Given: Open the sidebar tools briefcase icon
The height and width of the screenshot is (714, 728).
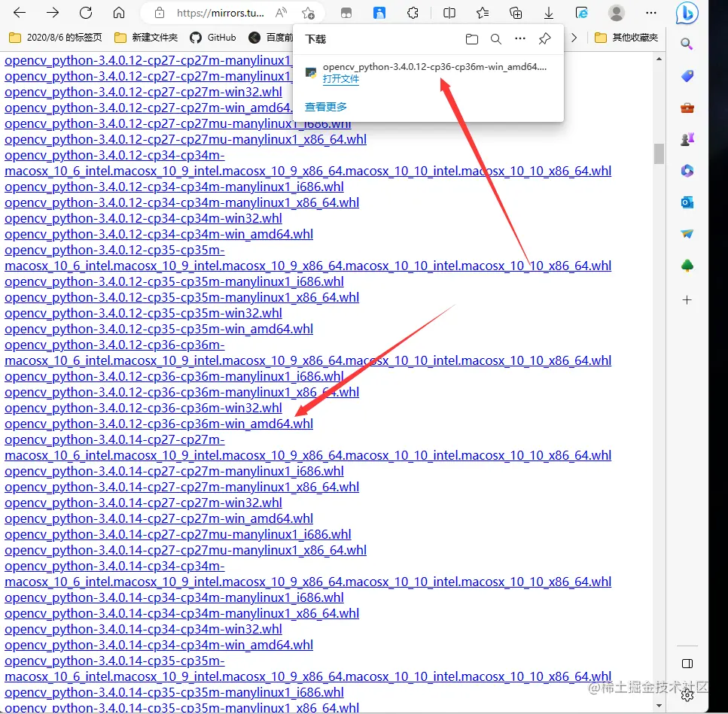Looking at the screenshot, I should click(x=687, y=108).
